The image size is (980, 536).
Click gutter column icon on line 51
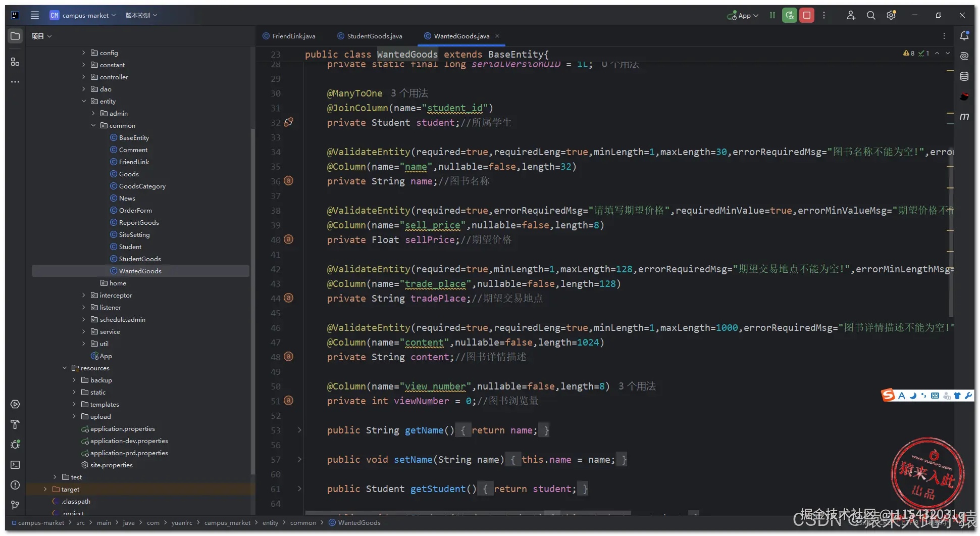[288, 401]
